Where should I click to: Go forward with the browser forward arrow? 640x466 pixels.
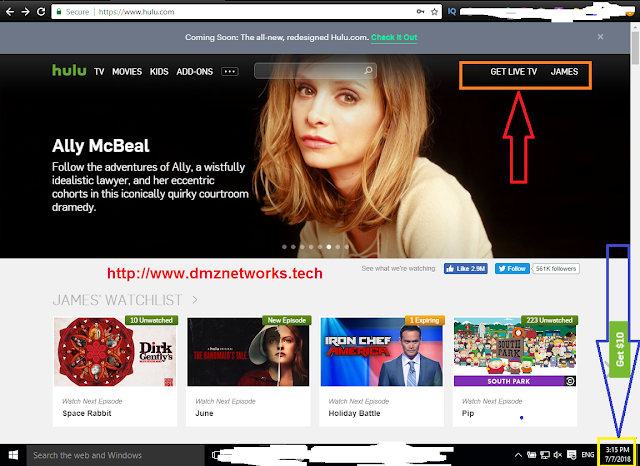(25, 12)
